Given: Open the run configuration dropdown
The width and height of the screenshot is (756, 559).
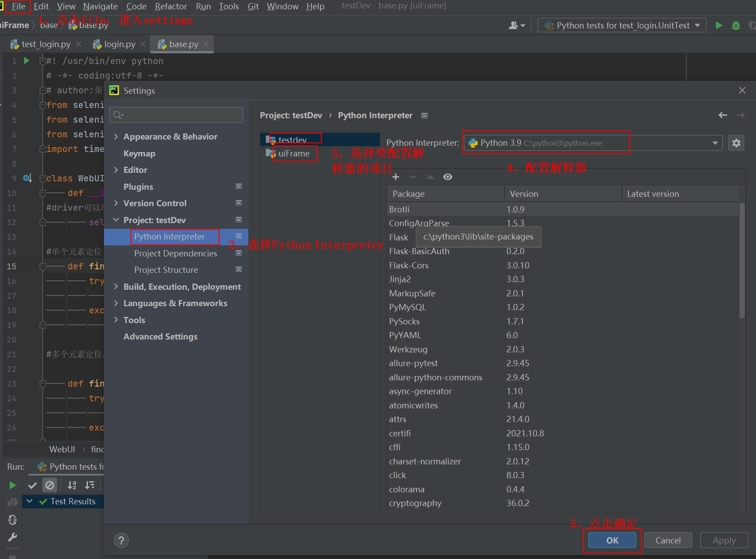Looking at the screenshot, I should click(x=621, y=25).
